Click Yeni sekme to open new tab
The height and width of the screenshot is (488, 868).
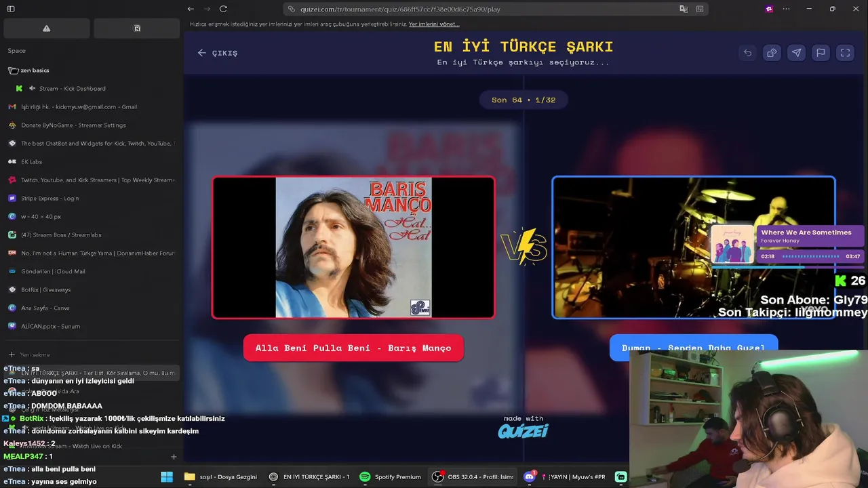(92, 354)
